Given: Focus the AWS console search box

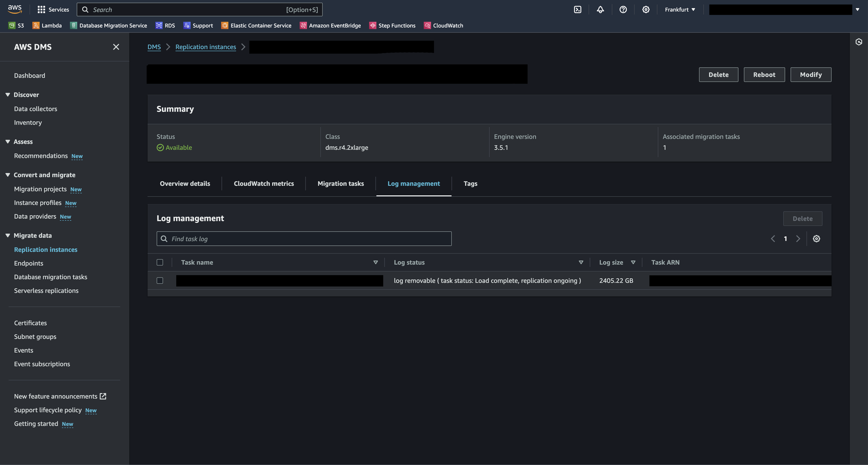Looking at the screenshot, I should coord(200,10).
